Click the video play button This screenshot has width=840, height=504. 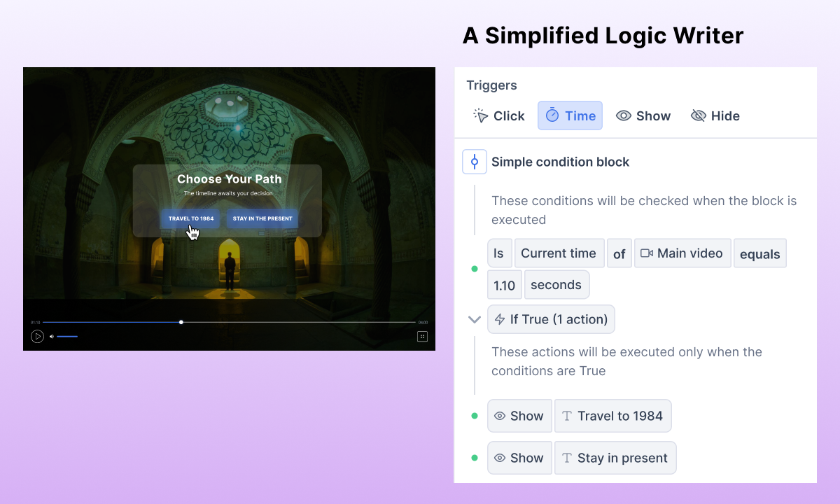tap(37, 337)
